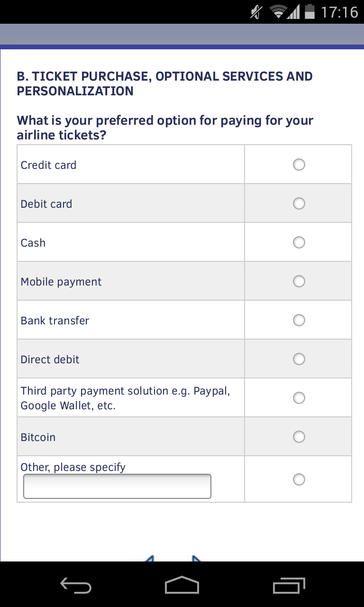Tap the Android back navigation icon
Image resolution: width=364 pixels, height=607 pixels.
[76, 585]
